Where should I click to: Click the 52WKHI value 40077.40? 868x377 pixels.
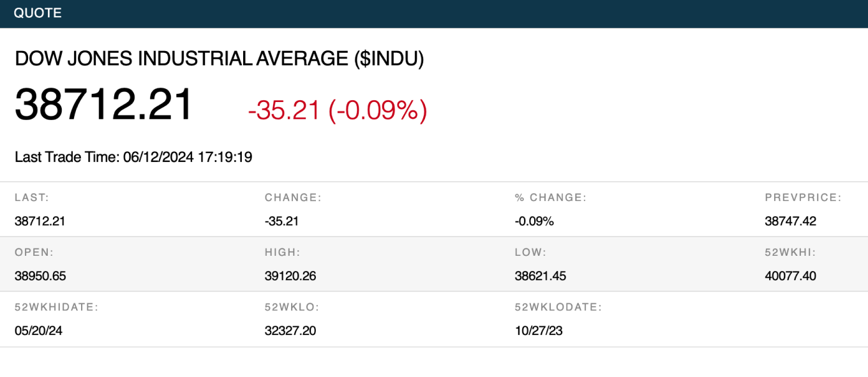[x=790, y=276]
